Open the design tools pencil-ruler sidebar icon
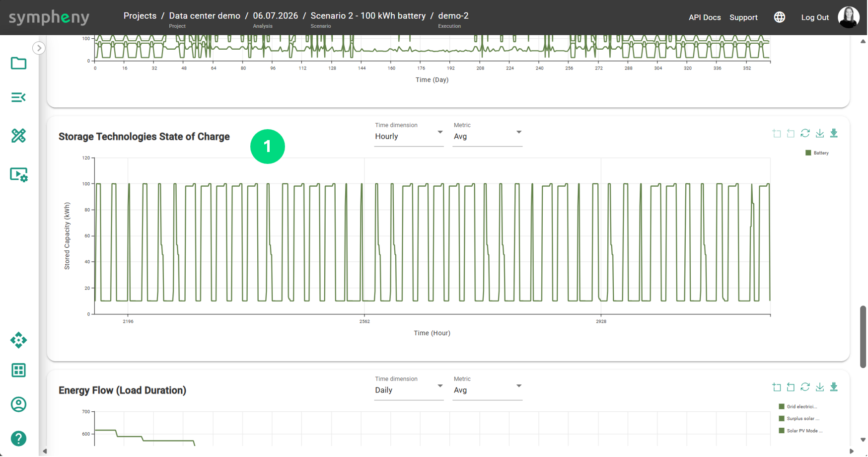The width and height of the screenshot is (868, 457). point(18,136)
